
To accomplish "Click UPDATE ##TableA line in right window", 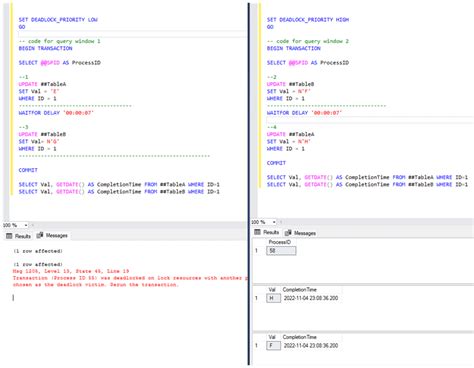I will pos(291,134).
